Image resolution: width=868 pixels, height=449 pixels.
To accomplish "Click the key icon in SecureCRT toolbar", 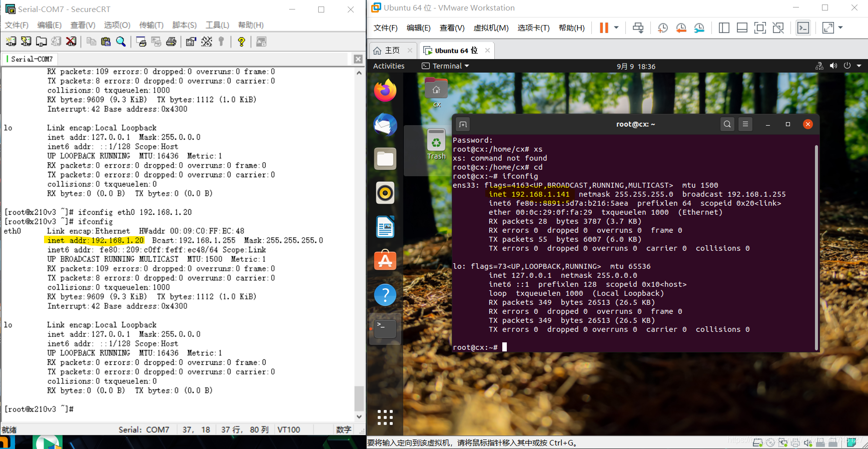I will click(x=221, y=42).
